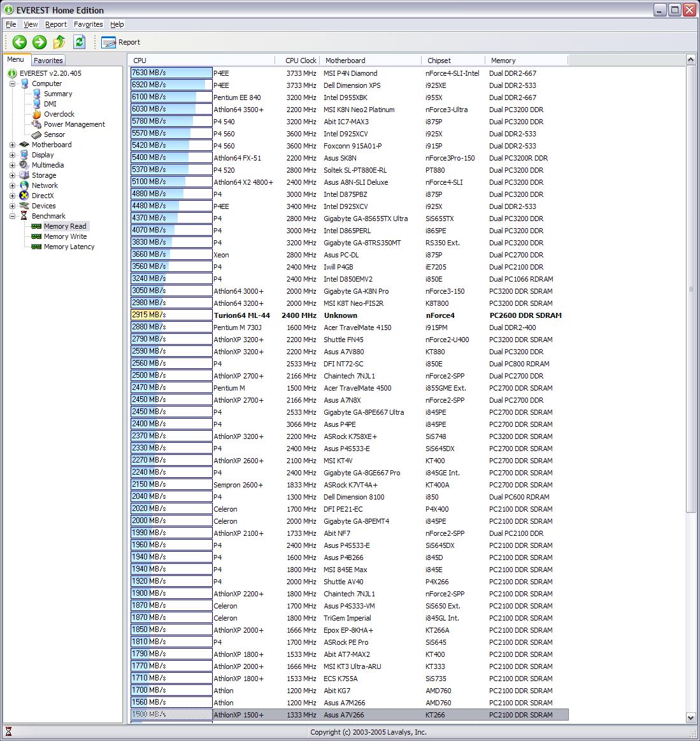Select the Menu tab
Viewport: 700px width, 741px height.
click(15, 59)
